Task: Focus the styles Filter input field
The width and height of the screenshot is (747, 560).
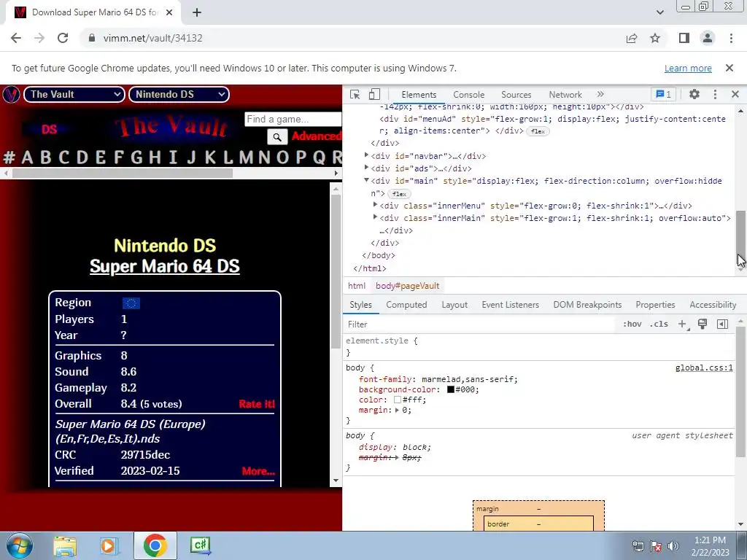Action: (x=479, y=324)
